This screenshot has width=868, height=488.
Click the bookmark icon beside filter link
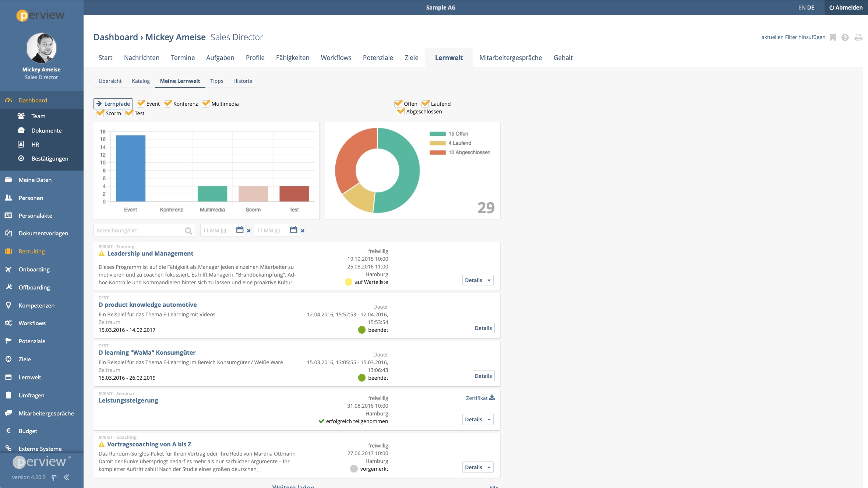click(x=833, y=38)
